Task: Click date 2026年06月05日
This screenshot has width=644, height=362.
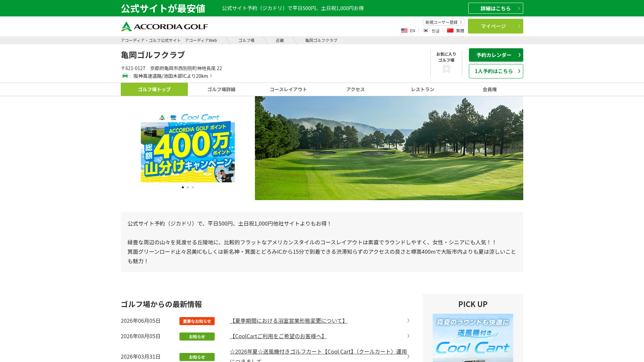Action: [x=141, y=321]
